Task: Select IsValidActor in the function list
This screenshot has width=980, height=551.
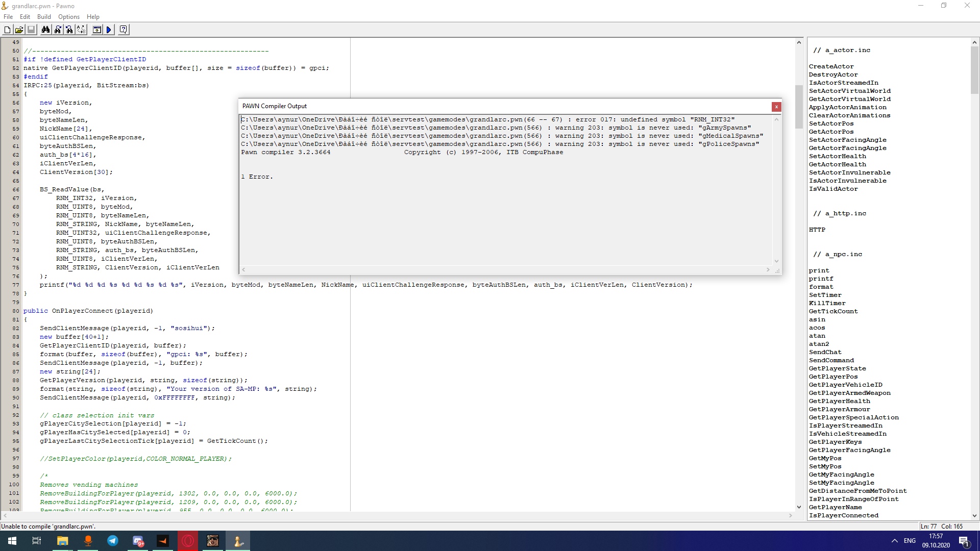Action: pos(833,189)
